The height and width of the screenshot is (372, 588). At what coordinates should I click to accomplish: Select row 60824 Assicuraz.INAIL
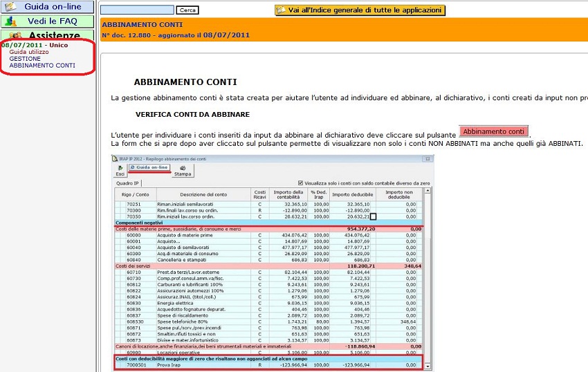pos(268,297)
